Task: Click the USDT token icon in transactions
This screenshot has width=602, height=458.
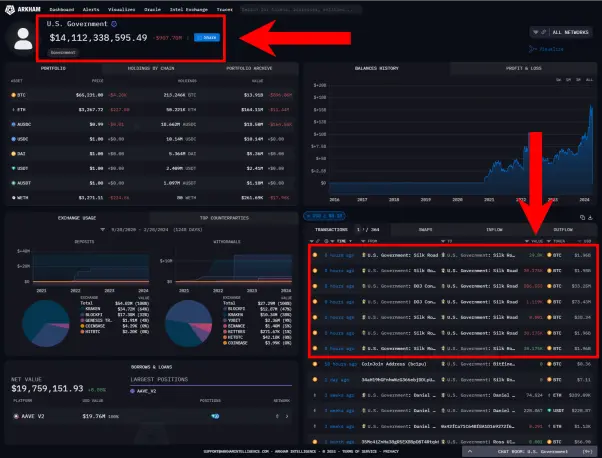Action: click(549, 410)
